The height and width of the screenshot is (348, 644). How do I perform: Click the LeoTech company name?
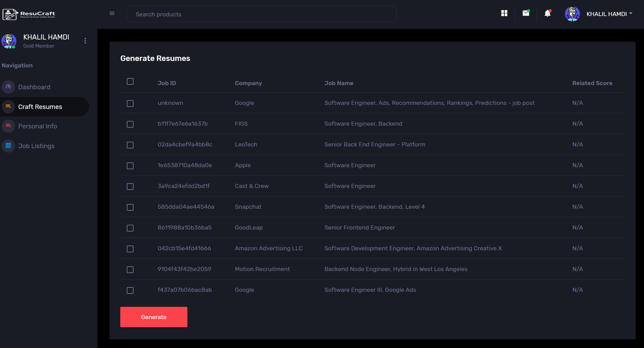coord(246,144)
